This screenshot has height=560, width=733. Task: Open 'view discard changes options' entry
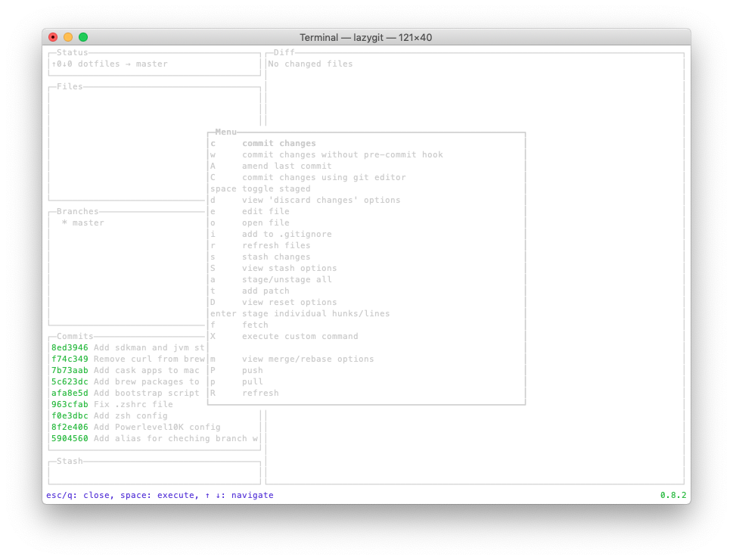coord(366,200)
